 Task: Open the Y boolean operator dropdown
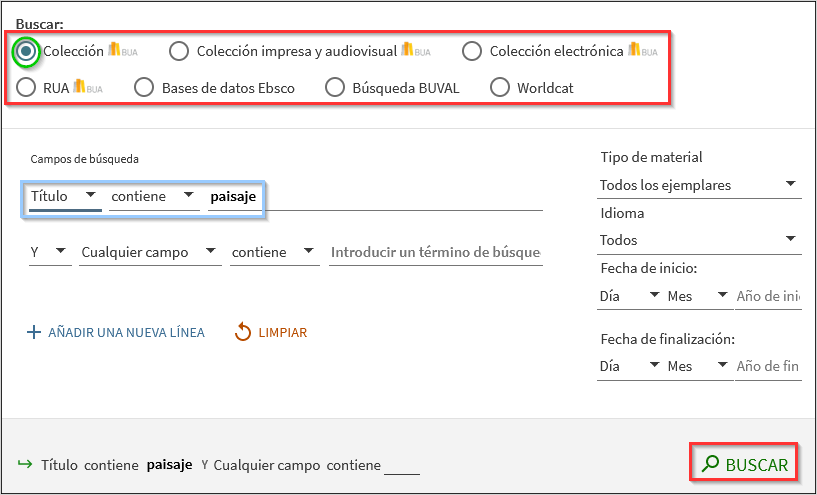(49, 253)
